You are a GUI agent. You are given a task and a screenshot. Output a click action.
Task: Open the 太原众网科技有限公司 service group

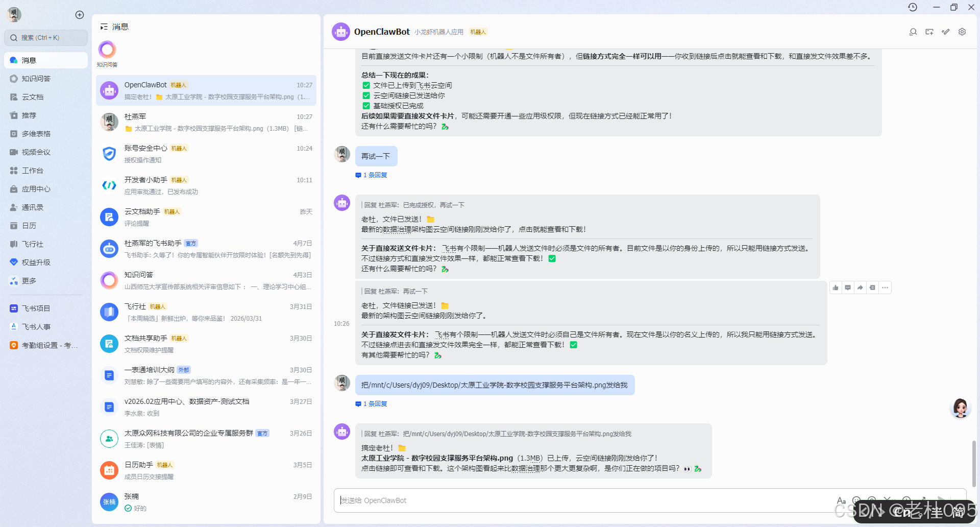click(x=206, y=439)
